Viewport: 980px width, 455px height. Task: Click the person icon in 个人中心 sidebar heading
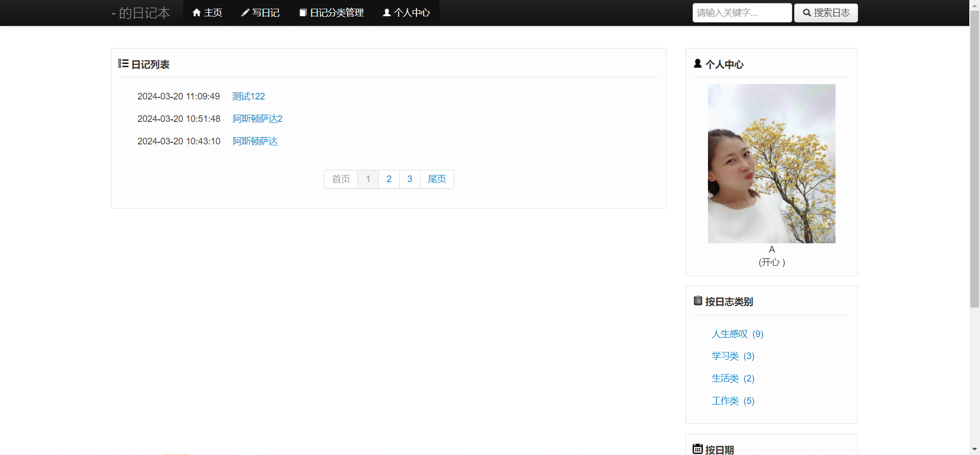[698, 64]
